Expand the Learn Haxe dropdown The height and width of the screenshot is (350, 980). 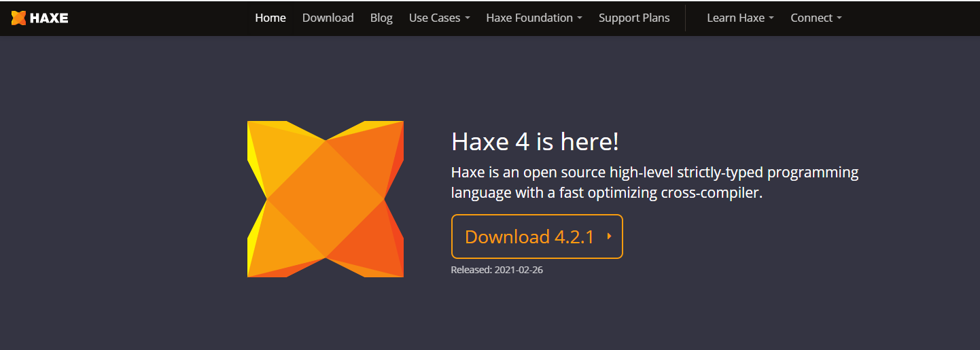coord(740,18)
